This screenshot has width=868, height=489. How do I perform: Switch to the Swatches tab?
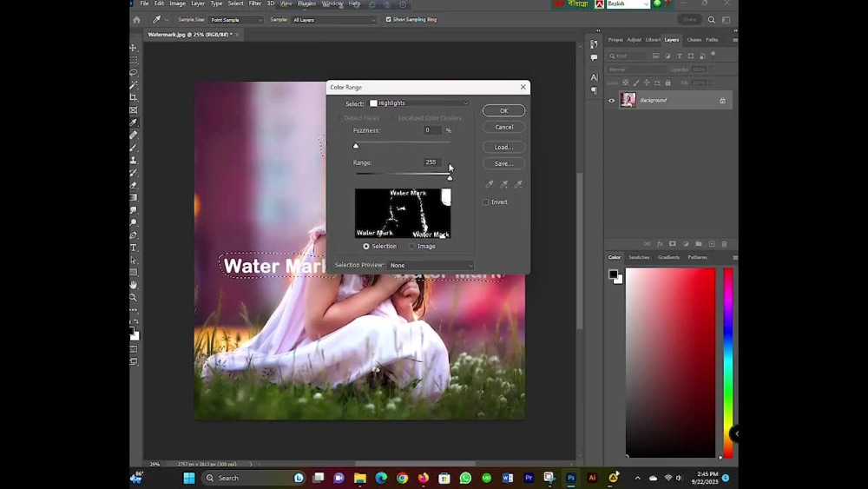tap(639, 257)
